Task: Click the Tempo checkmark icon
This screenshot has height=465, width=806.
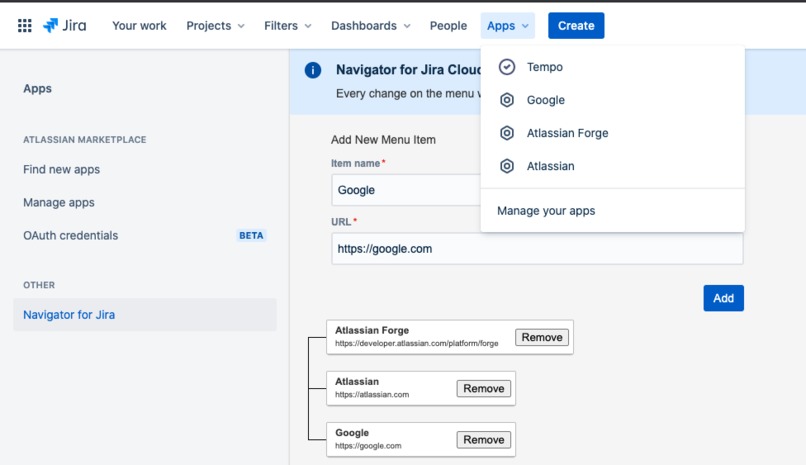Action: click(507, 67)
